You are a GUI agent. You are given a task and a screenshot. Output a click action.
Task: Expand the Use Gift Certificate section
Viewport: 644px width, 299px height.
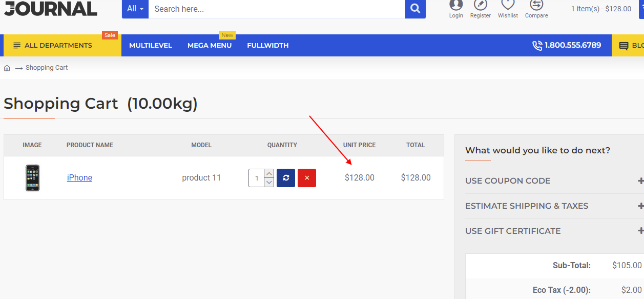554,231
